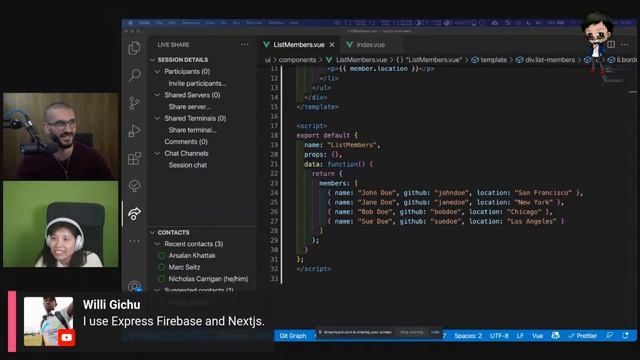Open the Explorer view in activity bar
This screenshot has width=640, height=360.
[x=134, y=48]
